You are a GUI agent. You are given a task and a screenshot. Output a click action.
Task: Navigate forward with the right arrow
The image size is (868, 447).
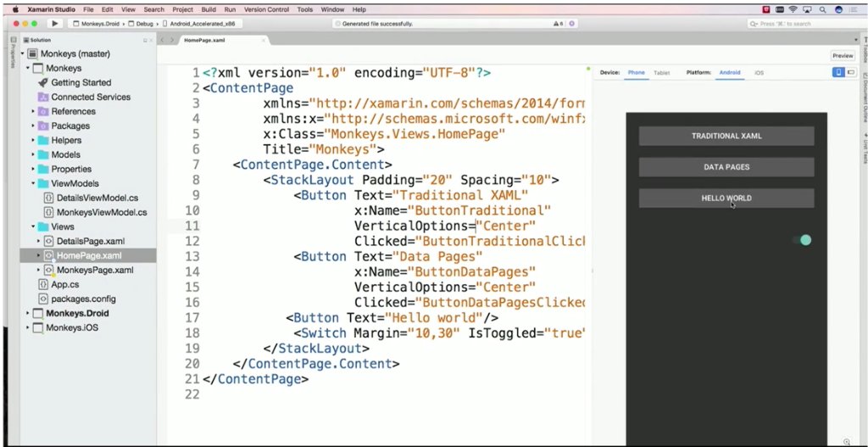(172, 41)
